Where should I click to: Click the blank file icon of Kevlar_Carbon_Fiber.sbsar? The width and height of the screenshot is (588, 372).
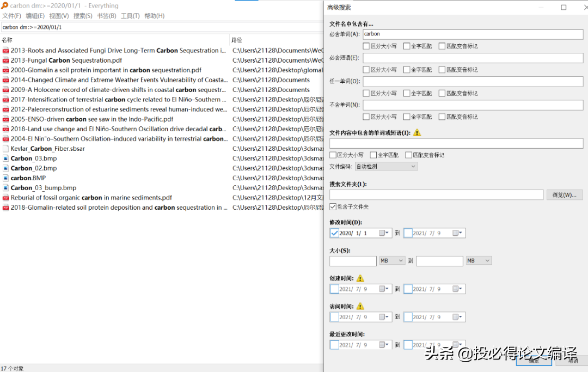click(x=5, y=149)
